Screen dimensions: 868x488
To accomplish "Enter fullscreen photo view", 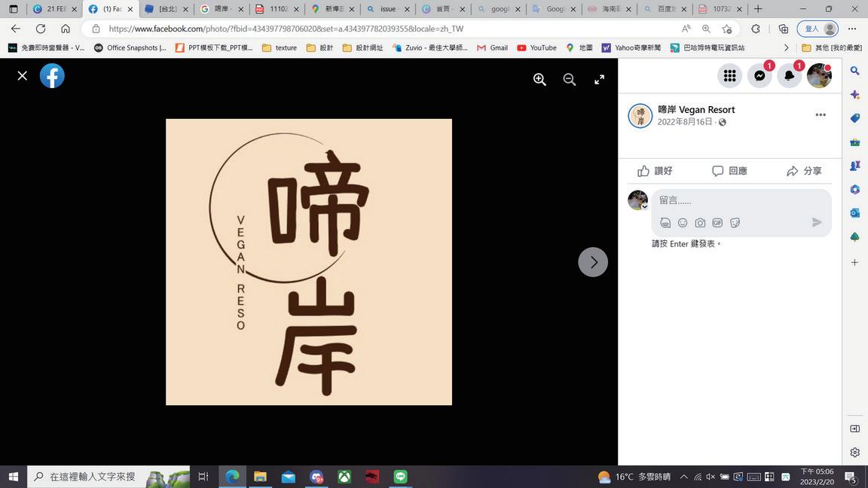I will tap(599, 79).
